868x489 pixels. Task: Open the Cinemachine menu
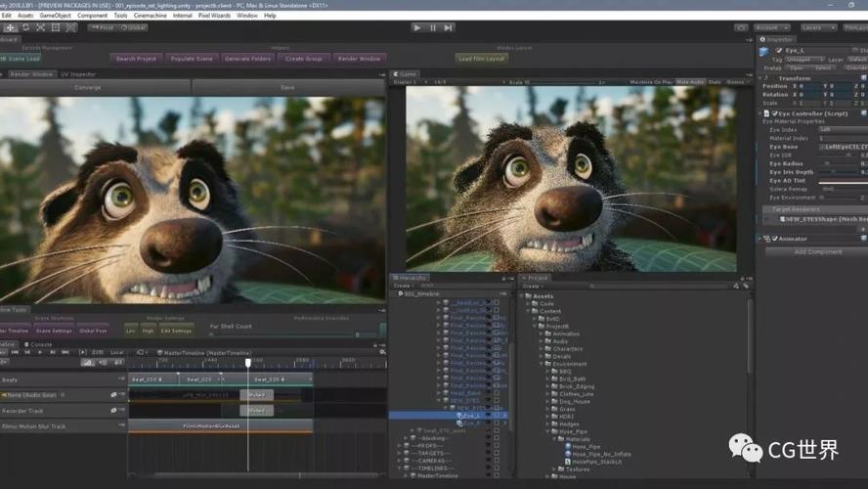point(150,16)
